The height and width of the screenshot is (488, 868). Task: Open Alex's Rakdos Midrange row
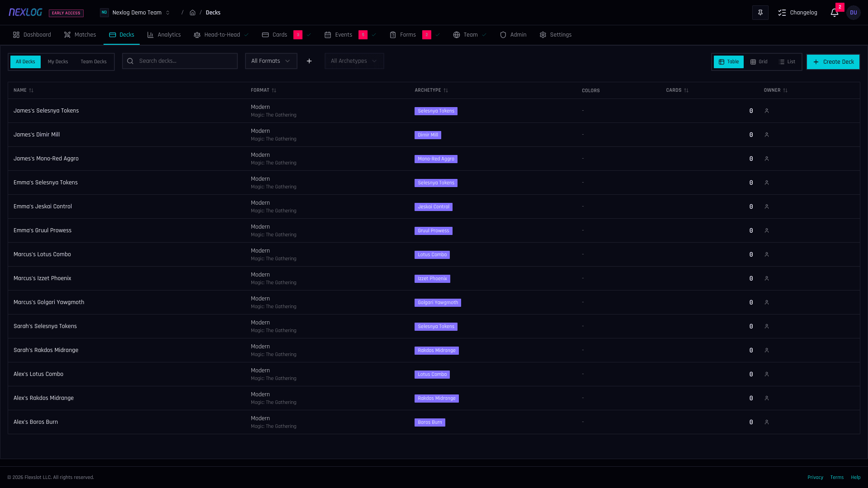point(434,398)
